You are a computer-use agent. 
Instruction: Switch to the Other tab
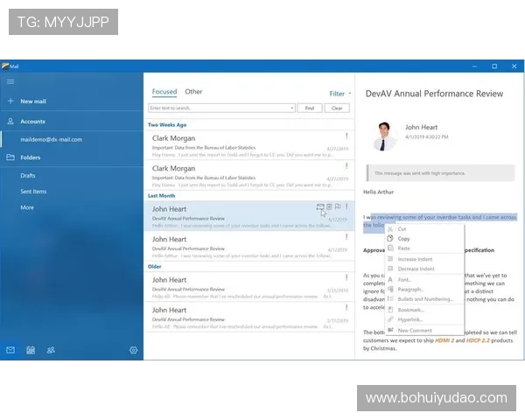(x=193, y=92)
